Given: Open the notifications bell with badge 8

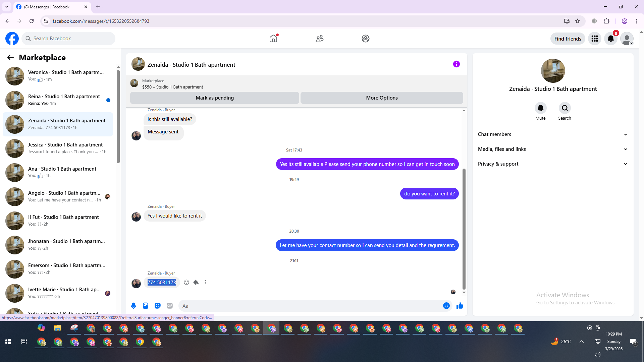Looking at the screenshot, I should (x=611, y=39).
